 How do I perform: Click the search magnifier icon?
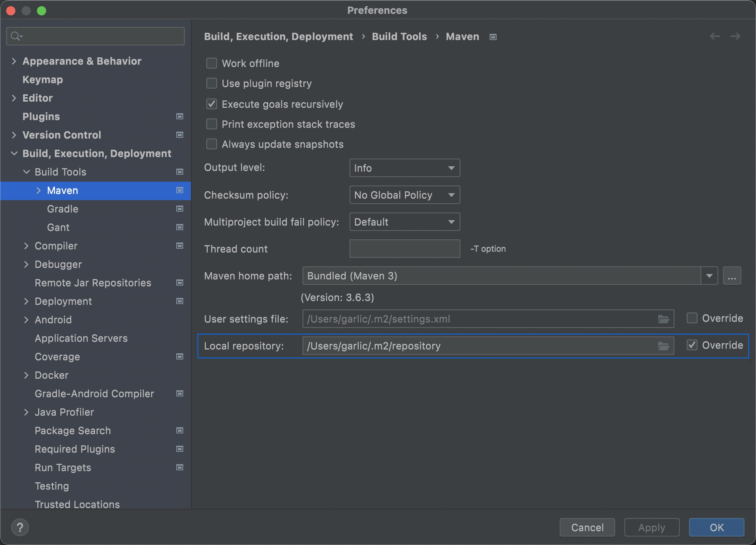[16, 36]
